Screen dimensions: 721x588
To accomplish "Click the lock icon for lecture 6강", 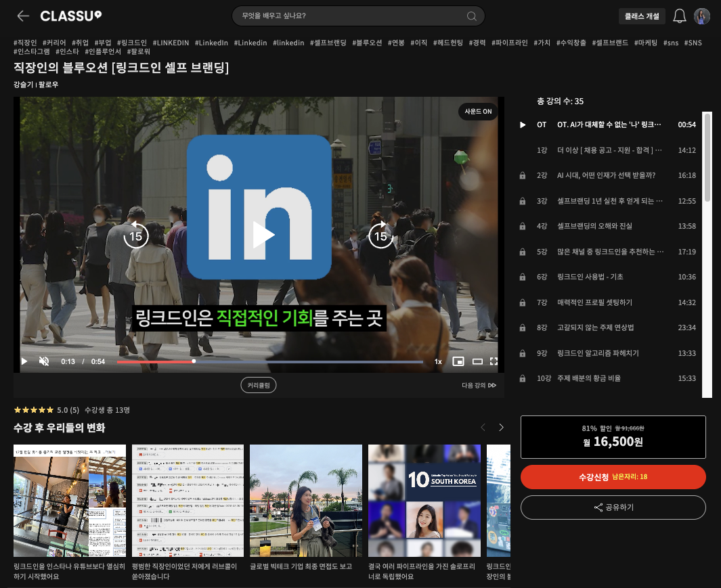I will [523, 277].
